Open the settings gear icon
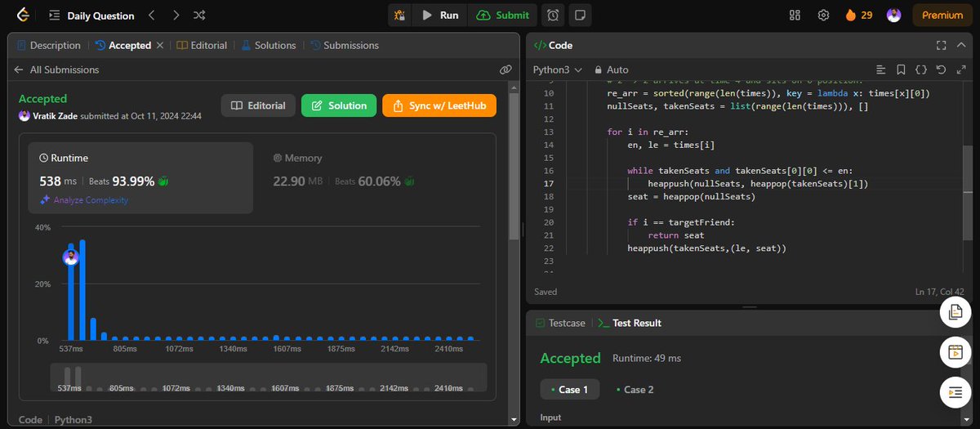Screen dimensions: 980x429 (x=823, y=15)
